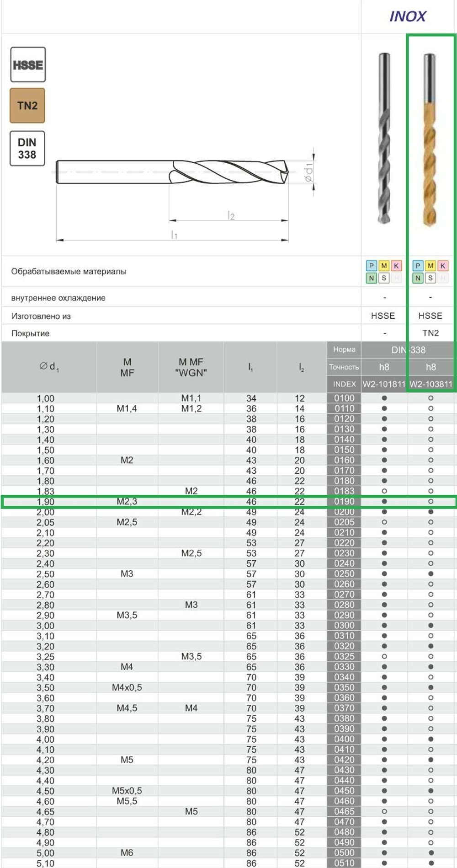
Task: Select the uncoated grey drill bit image
Action: pyautogui.click(x=384, y=139)
